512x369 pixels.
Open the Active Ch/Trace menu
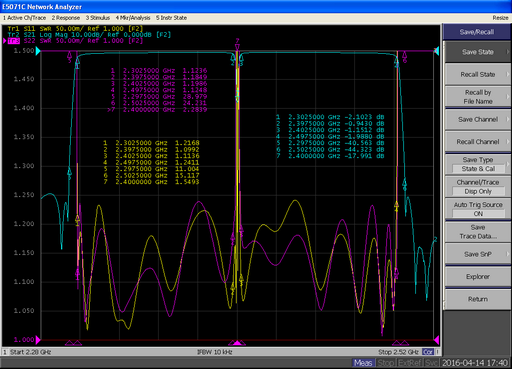pyautogui.click(x=25, y=18)
